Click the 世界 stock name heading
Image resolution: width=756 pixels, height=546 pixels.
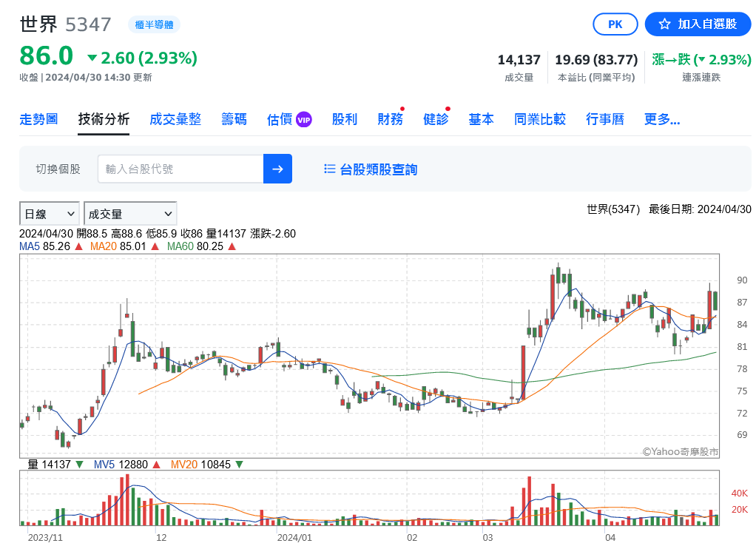[38, 24]
